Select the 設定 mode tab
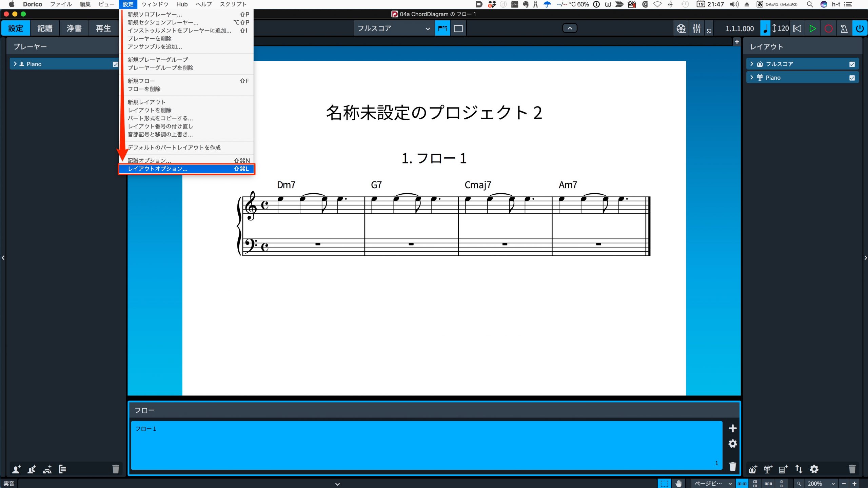 pos(16,28)
